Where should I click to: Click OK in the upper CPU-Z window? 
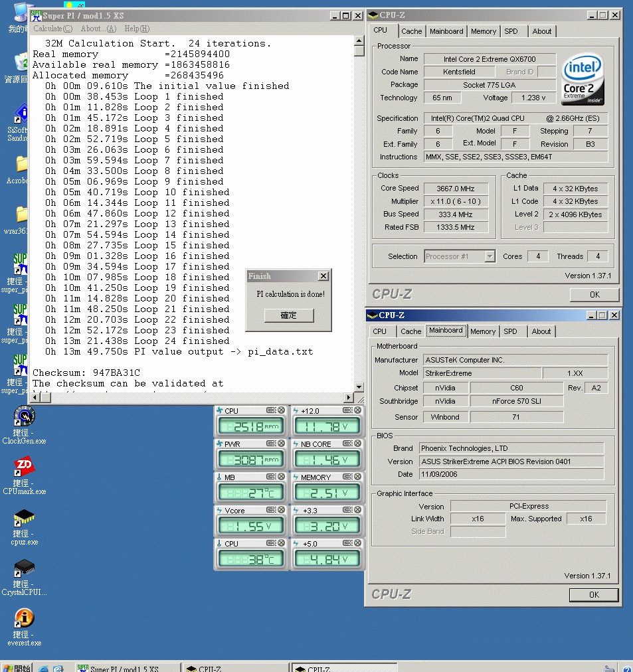[594, 295]
